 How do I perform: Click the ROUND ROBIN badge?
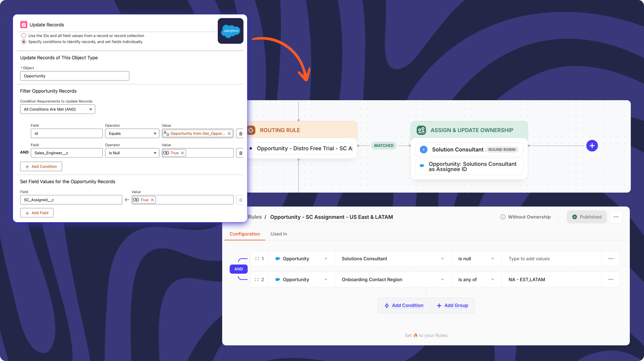coord(502,150)
